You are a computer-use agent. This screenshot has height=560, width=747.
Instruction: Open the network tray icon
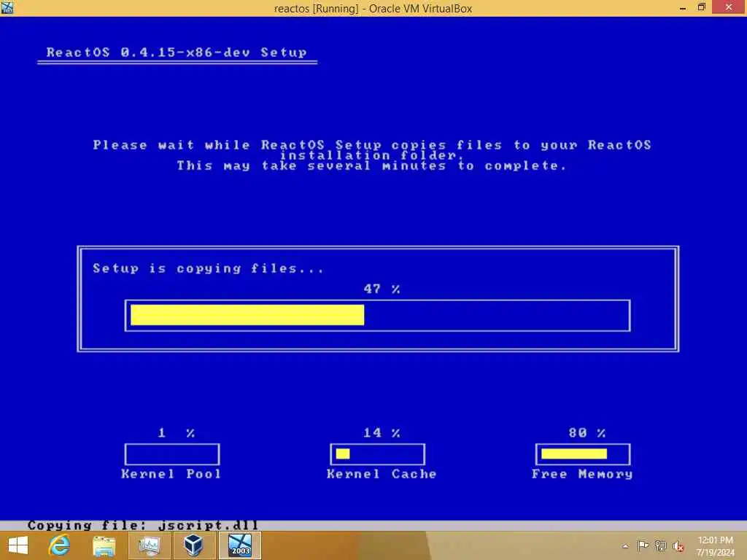[661, 545]
